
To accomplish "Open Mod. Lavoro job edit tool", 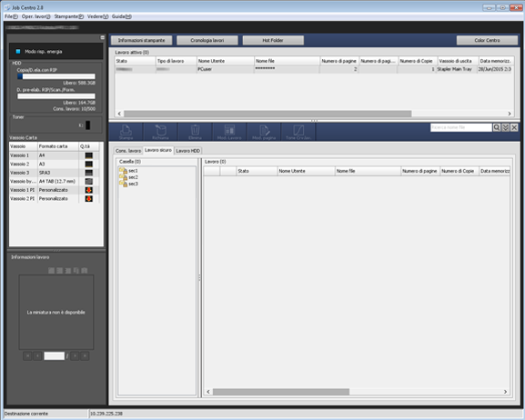I will pos(229,132).
